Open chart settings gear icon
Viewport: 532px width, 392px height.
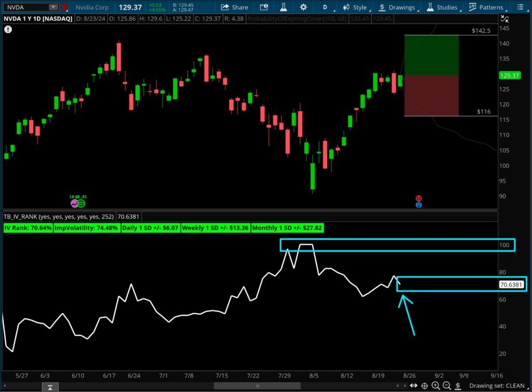coord(303,7)
